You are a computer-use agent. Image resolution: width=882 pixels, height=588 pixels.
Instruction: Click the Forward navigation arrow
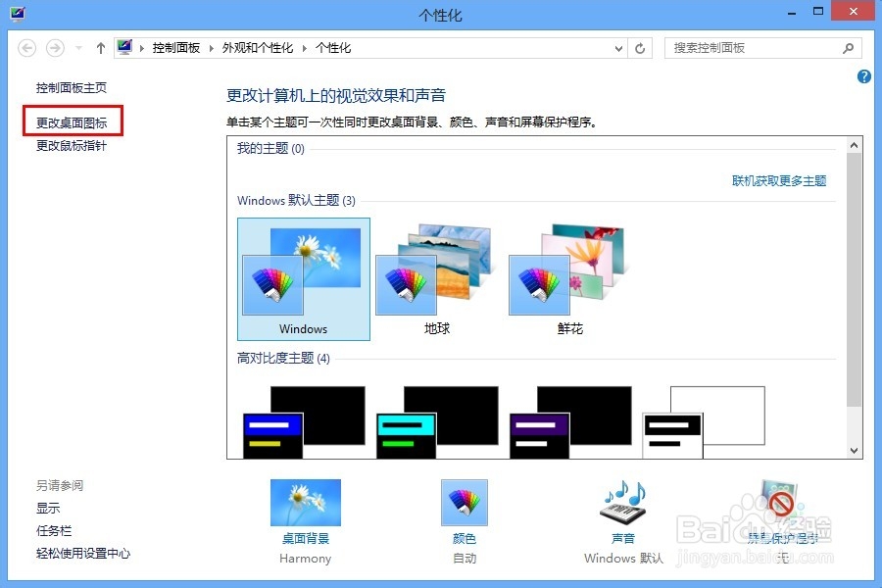pos(55,48)
